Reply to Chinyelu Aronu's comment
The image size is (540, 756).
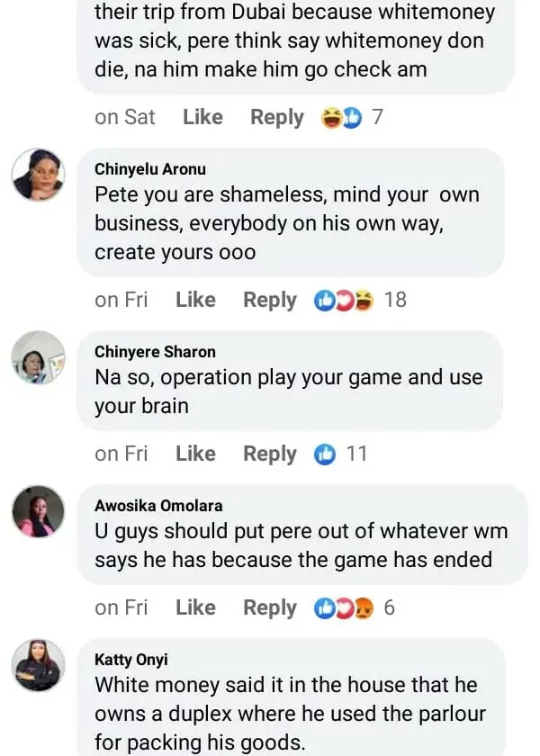[269, 301]
